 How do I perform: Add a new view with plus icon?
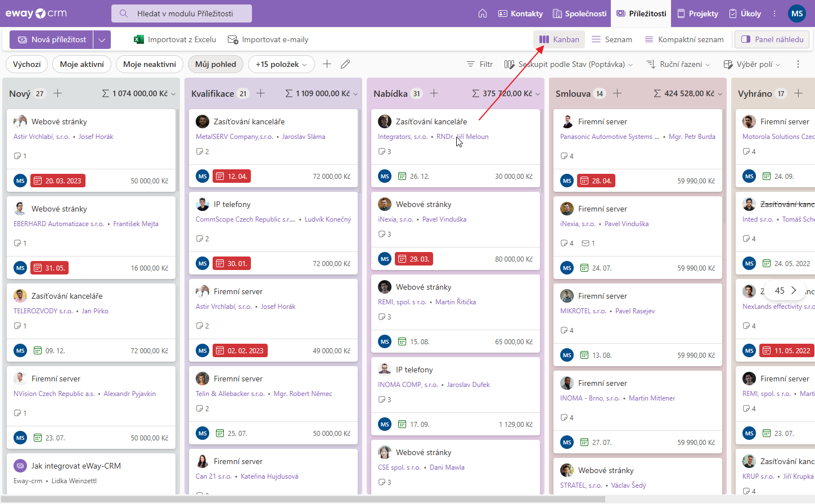[327, 64]
